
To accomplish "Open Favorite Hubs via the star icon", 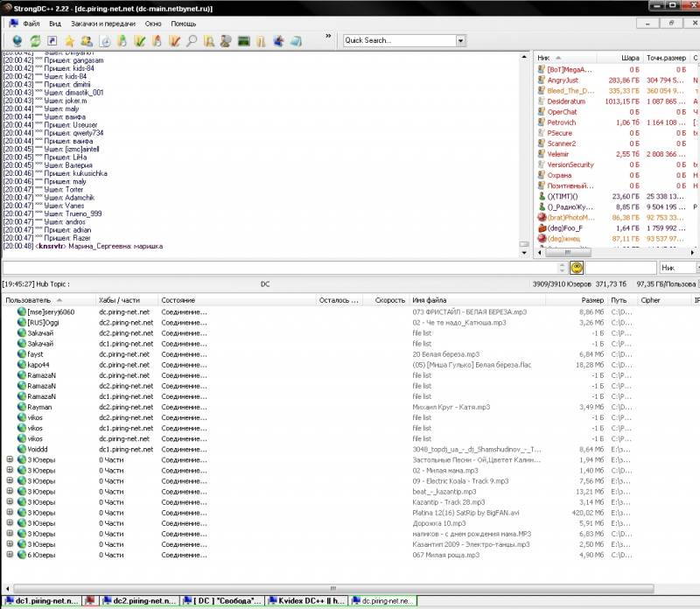I will pyautogui.click(x=70, y=40).
